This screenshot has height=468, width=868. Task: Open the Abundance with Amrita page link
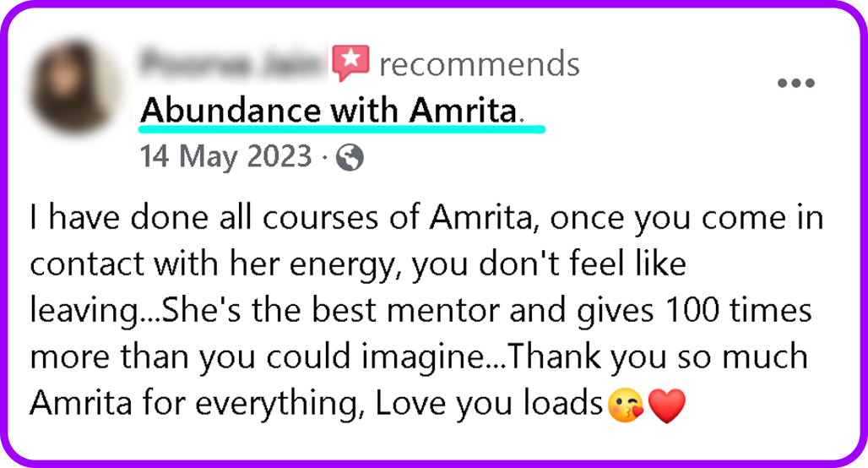328,111
